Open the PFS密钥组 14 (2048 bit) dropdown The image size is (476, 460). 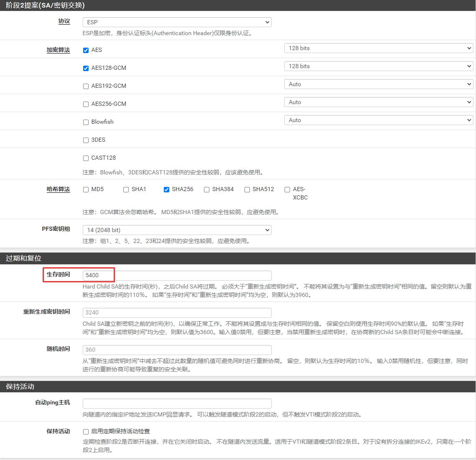177,230
